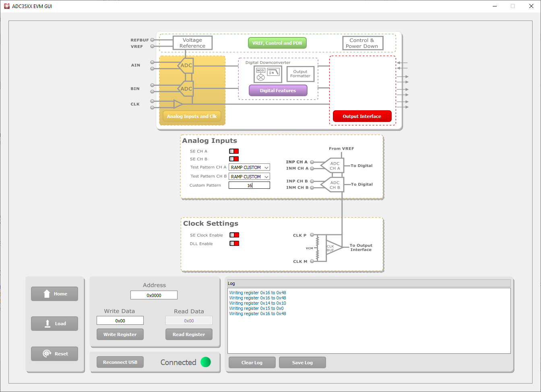Open the Digital Features section
The image size is (541, 392).
[278, 91]
